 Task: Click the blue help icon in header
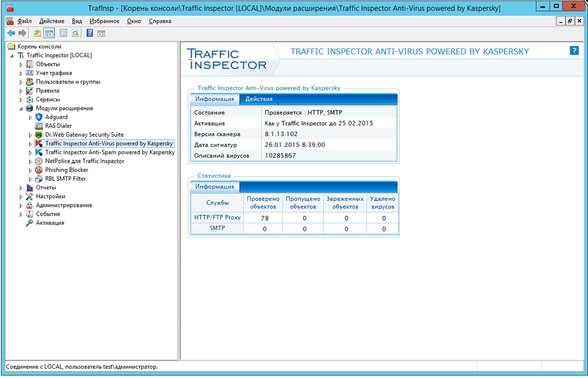point(574,50)
